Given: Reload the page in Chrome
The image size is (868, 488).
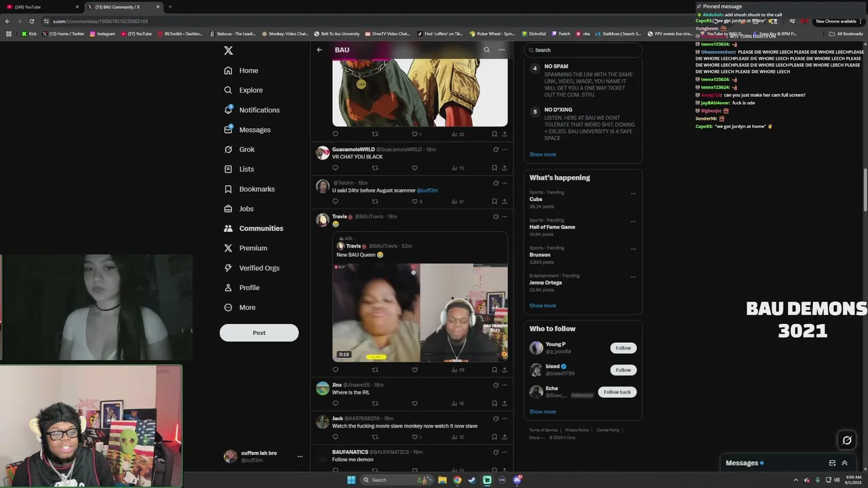Looking at the screenshot, I should tap(31, 21).
